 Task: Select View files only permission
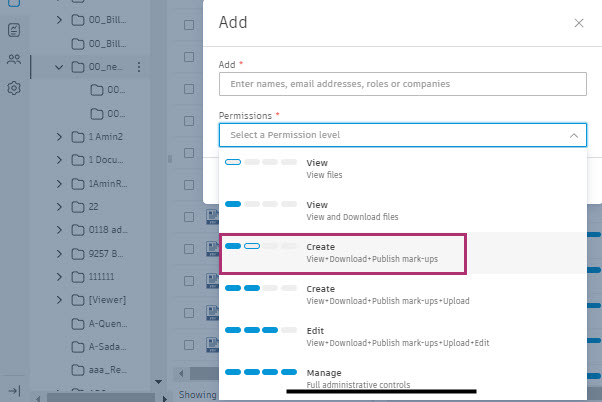[341, 168]
